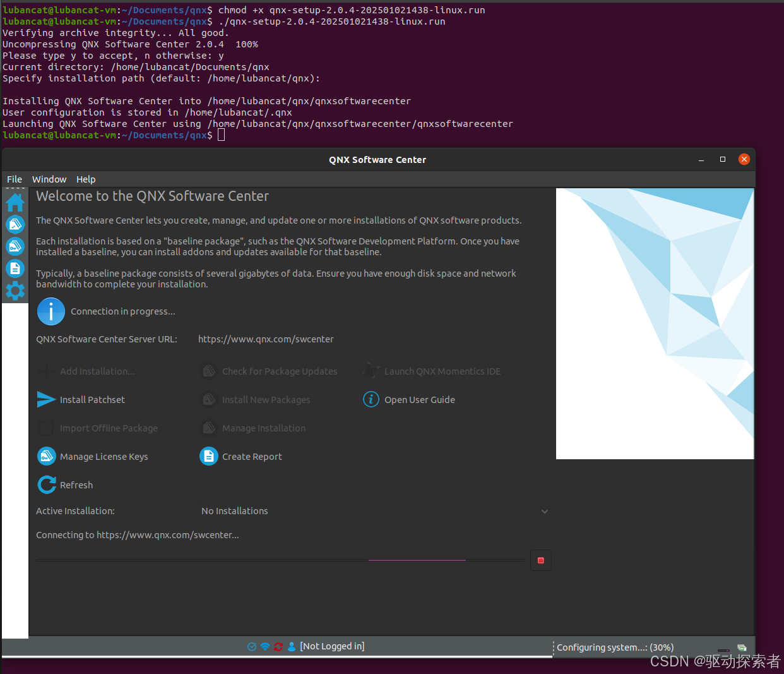Click the check-mark clock icon in status bar
This screenshot has width=784, height=674.
tap(252, 646)
